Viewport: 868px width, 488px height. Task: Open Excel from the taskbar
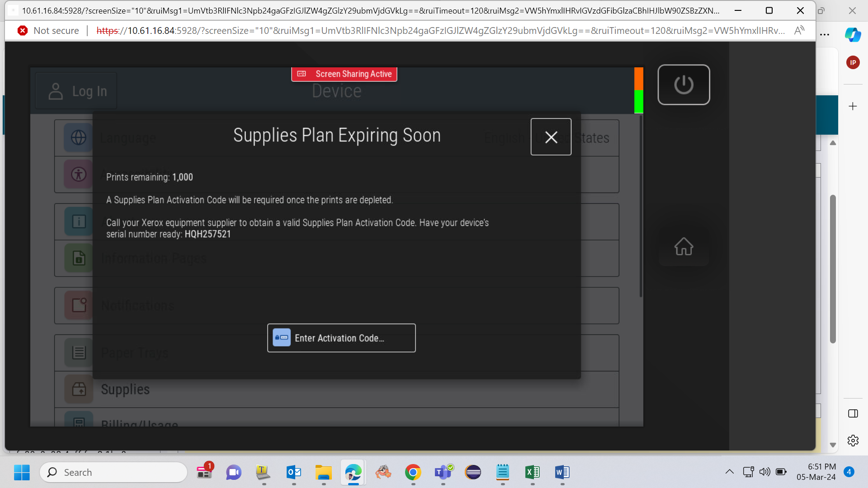coord(533,472)
